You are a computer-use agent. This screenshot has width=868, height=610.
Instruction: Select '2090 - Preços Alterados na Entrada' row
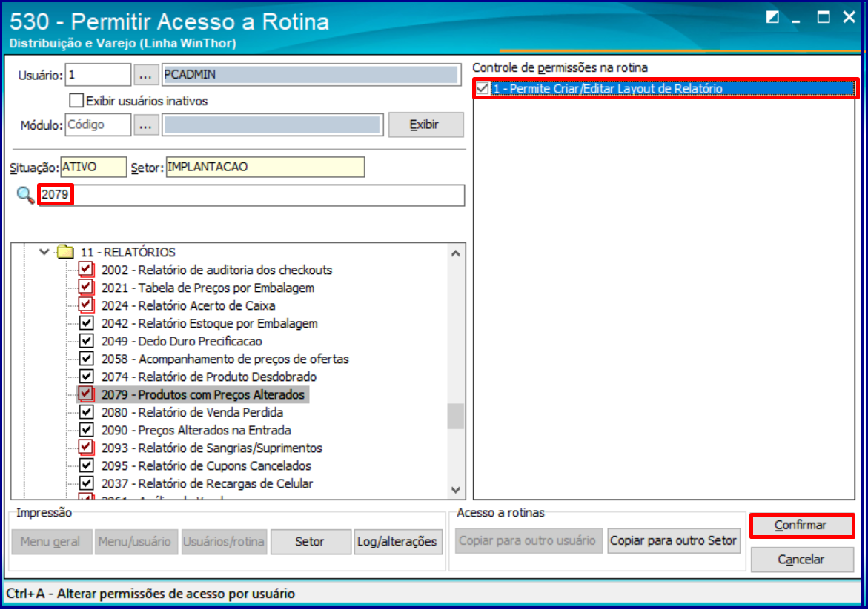tap(196, 430)
